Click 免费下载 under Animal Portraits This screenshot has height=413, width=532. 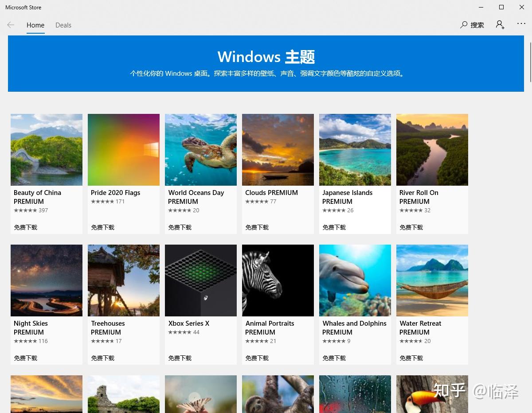(257, 358)
